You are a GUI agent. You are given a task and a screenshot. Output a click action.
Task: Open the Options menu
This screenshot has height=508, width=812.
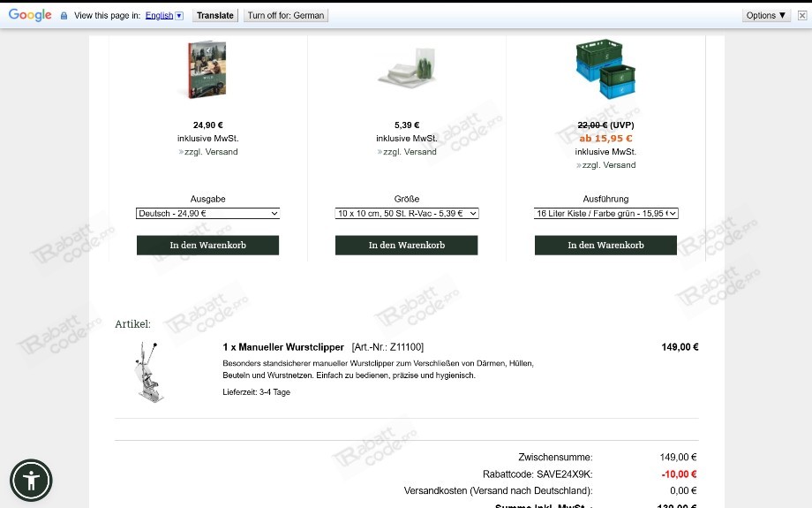766,16
